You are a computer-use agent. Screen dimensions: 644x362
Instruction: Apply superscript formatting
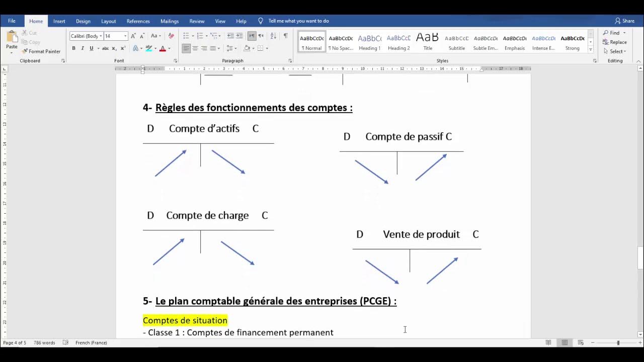pyautogui.click(x=123, y=48)
